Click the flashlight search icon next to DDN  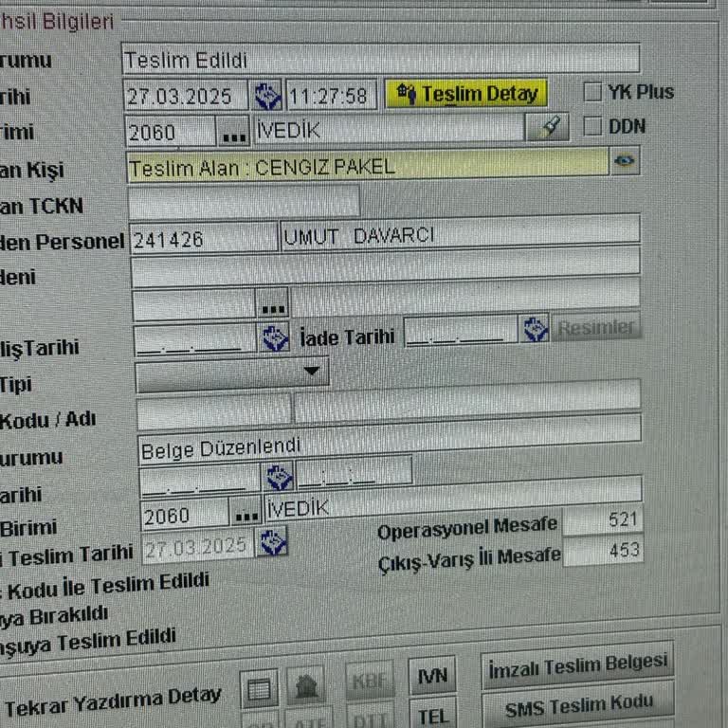pyautogui.click(x=547, y=127)
